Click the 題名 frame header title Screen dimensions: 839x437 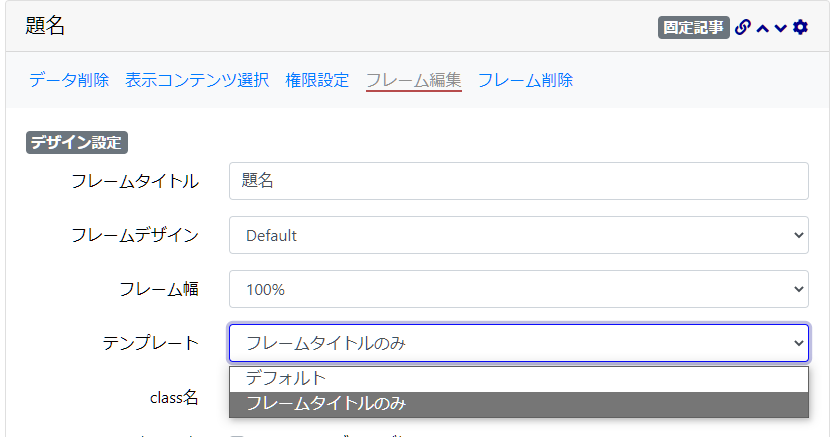[45, 26]
